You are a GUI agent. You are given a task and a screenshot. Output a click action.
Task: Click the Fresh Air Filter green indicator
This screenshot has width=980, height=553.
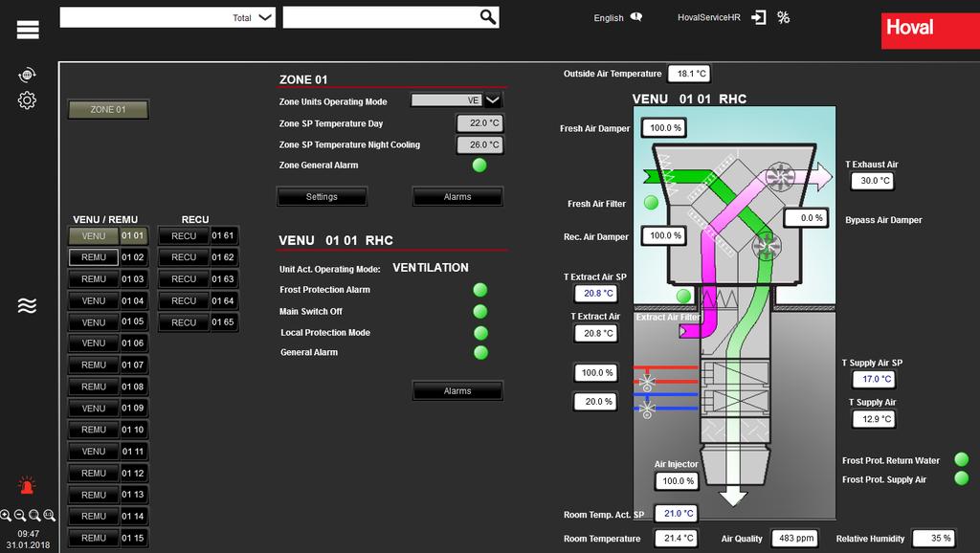pyautogui.click(x=651, y=203)
